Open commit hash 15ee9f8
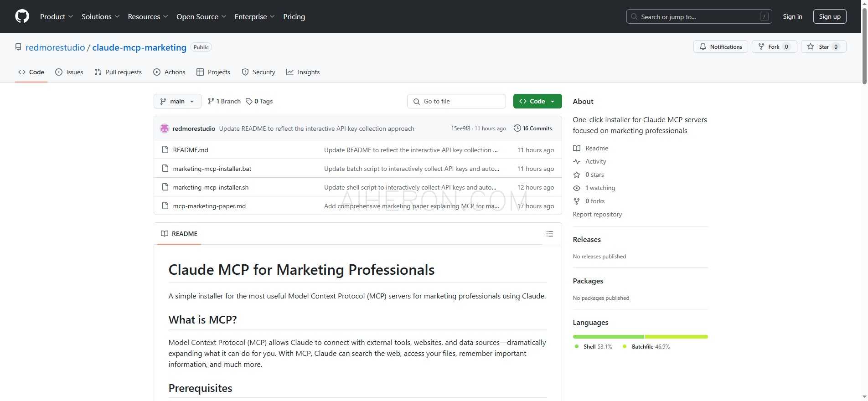This screenshot has width=868, height=401. pos(460,129)
